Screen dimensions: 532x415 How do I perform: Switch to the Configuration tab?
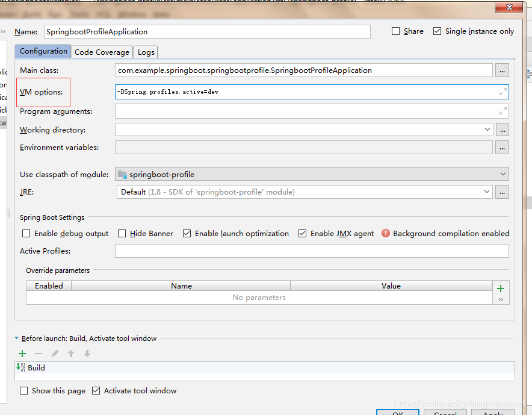[x=43, y=51]
